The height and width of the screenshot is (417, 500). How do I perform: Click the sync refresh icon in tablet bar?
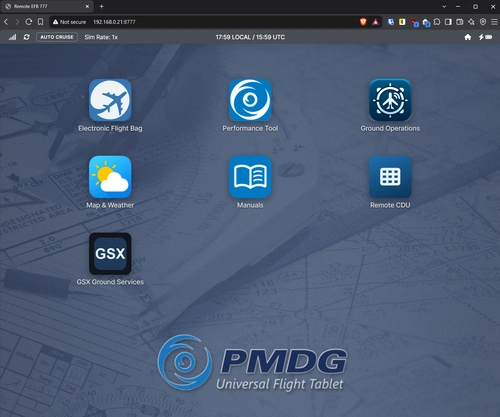click(27, 37)
